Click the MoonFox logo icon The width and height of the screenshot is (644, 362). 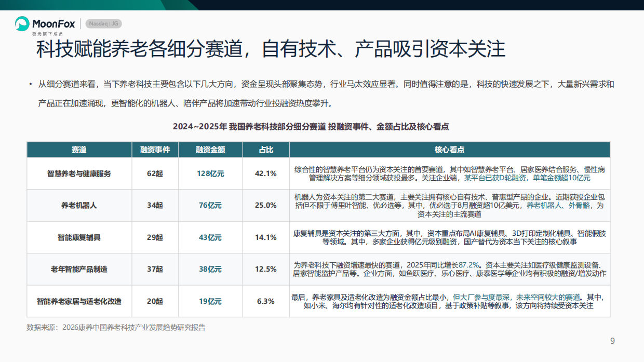pyautogui.click(x=22, y=23)
